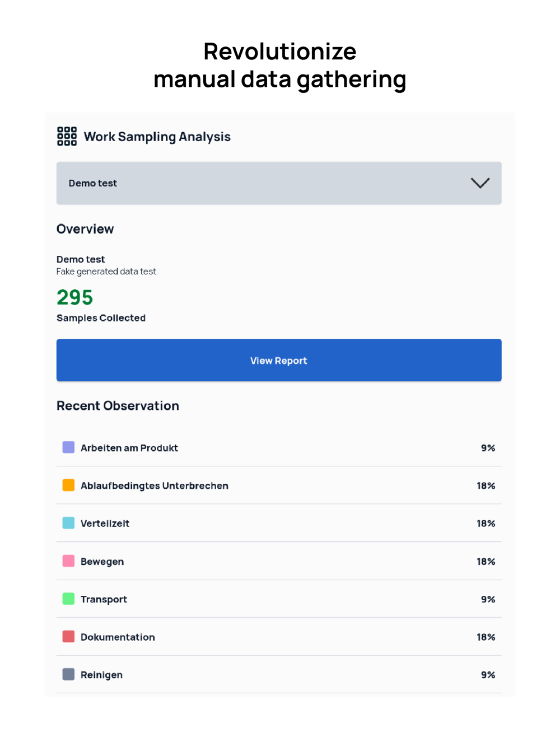
Task: Click the gray Reinigen color swatch
Action: pyautogui.click(x=68, y=674)
